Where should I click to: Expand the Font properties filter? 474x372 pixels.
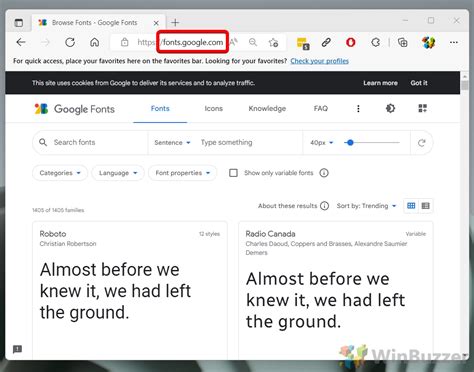point(183,173)
